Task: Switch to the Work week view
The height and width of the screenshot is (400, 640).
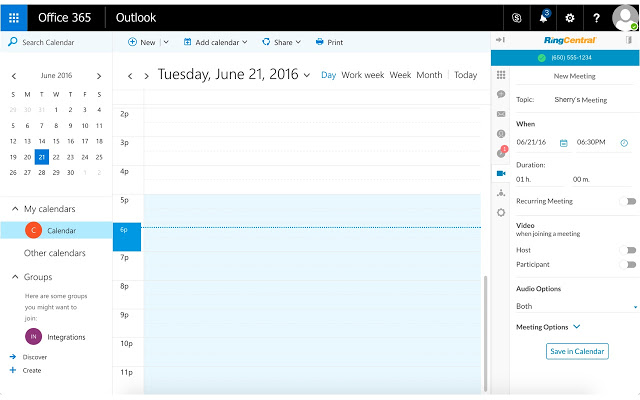Action: tap(362, 75)
